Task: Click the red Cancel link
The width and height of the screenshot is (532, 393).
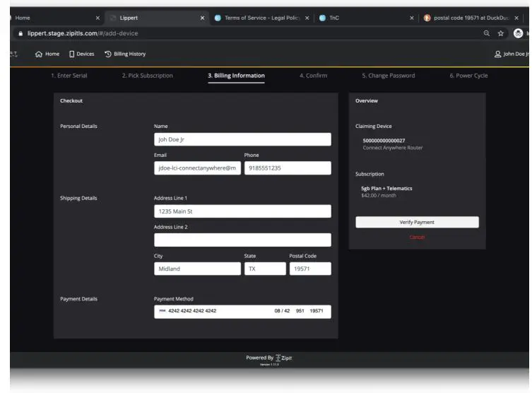Action: tap(417, 237)
